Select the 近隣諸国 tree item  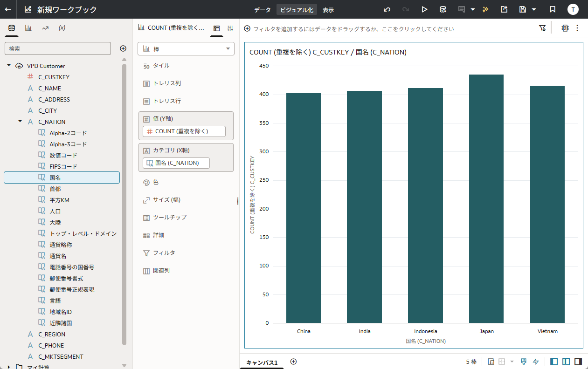(x=61, y=323)
